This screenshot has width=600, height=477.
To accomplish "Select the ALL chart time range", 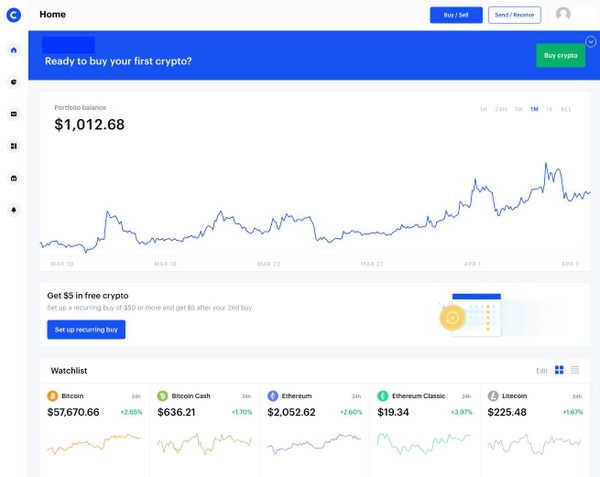I will [x=566, y=108].
